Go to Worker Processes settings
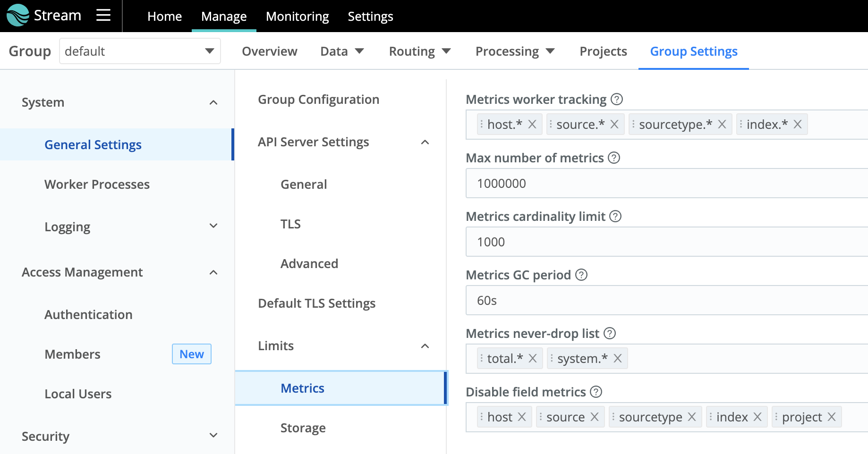The height and width of the screenshot is (454, 868). click(97, 184)
